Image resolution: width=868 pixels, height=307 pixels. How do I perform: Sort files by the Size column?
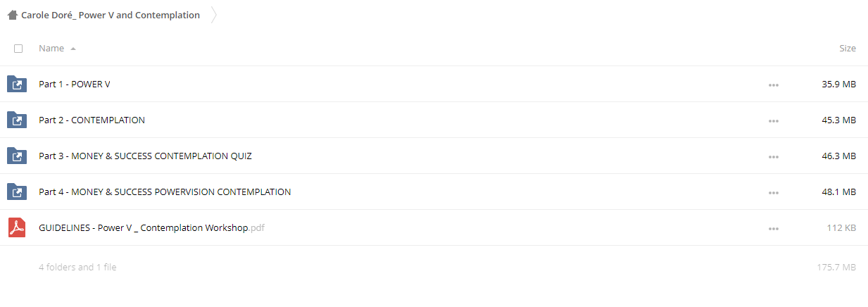click(x=848, y=48)
